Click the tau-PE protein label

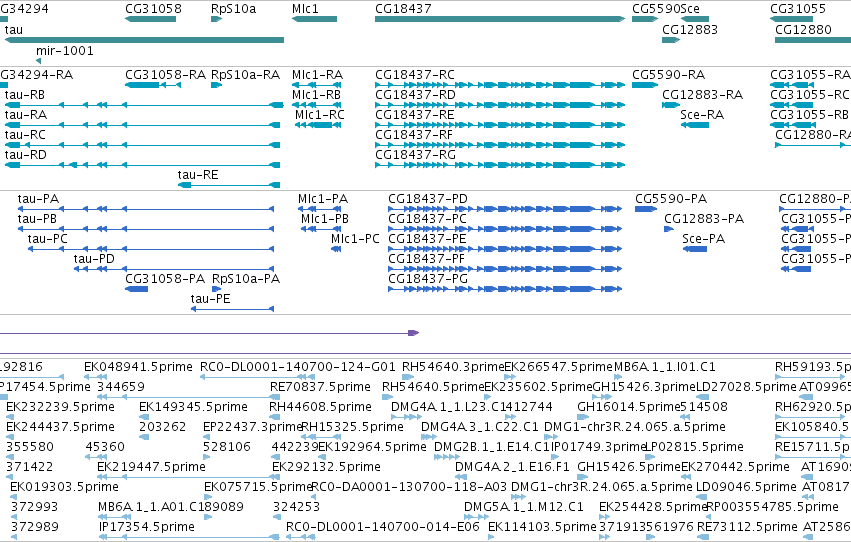tap(210, 298)
